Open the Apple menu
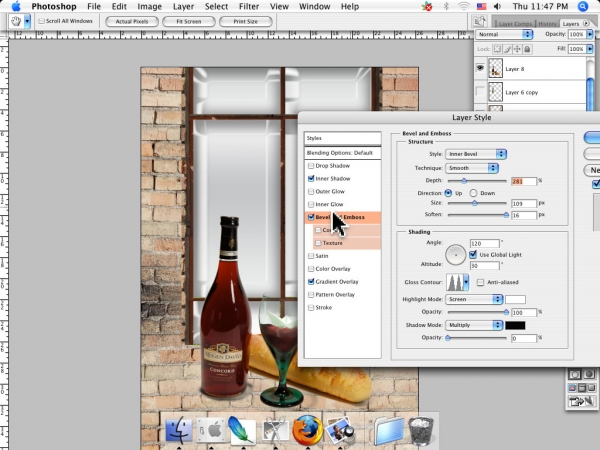The height and width of the screenshot is (450, 600). coord(16,6)
